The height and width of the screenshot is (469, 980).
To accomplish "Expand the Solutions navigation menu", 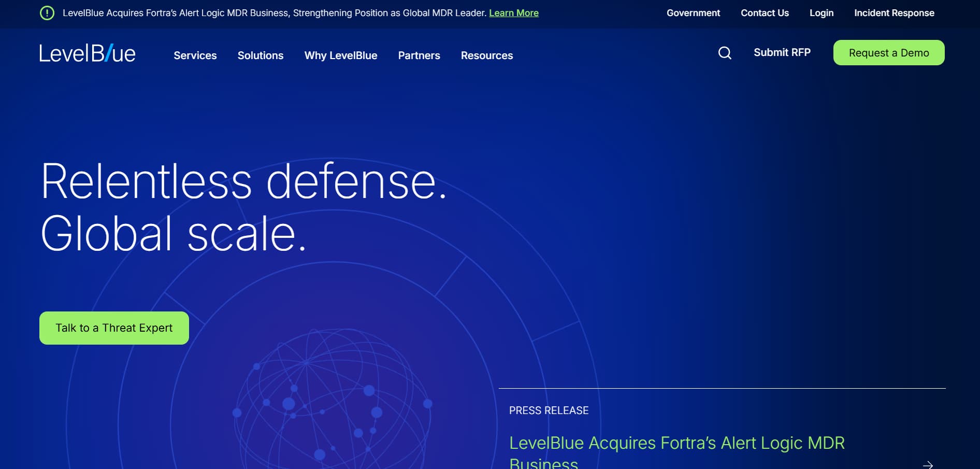I will [261, 55].
